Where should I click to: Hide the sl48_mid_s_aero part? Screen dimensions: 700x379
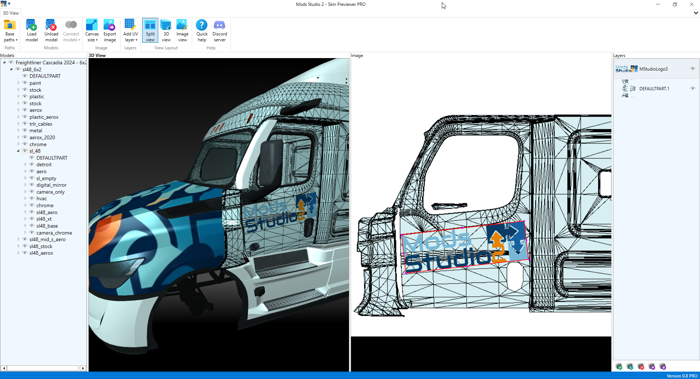tap(25, 240)
